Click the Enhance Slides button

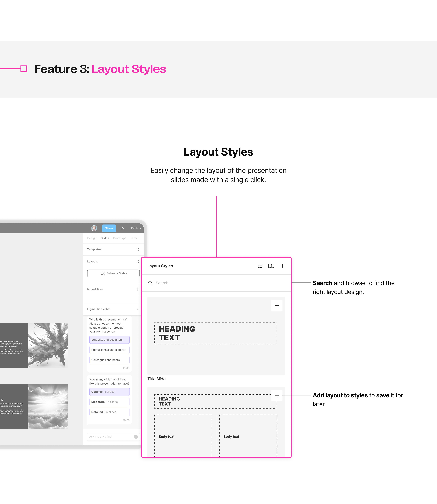113,273
